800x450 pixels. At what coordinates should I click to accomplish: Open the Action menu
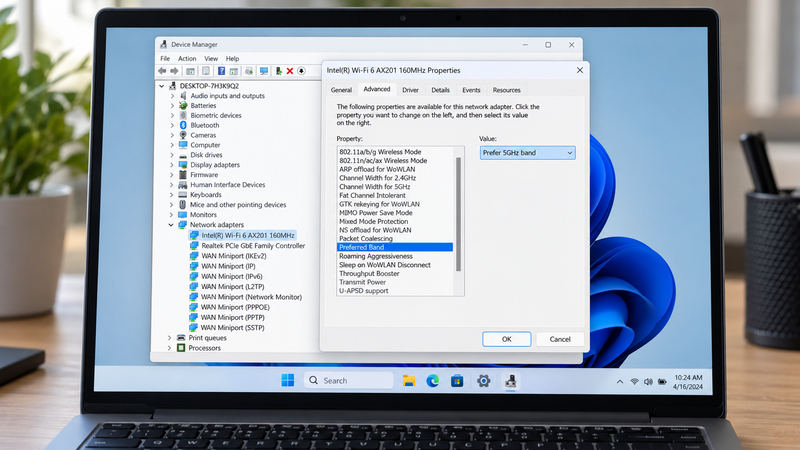(187, 59)
